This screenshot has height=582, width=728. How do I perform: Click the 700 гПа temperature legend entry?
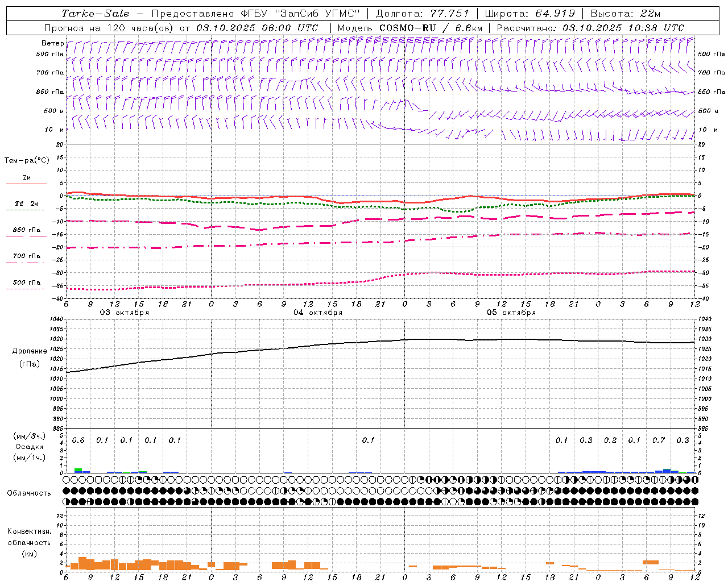click(x=27, y=256)
